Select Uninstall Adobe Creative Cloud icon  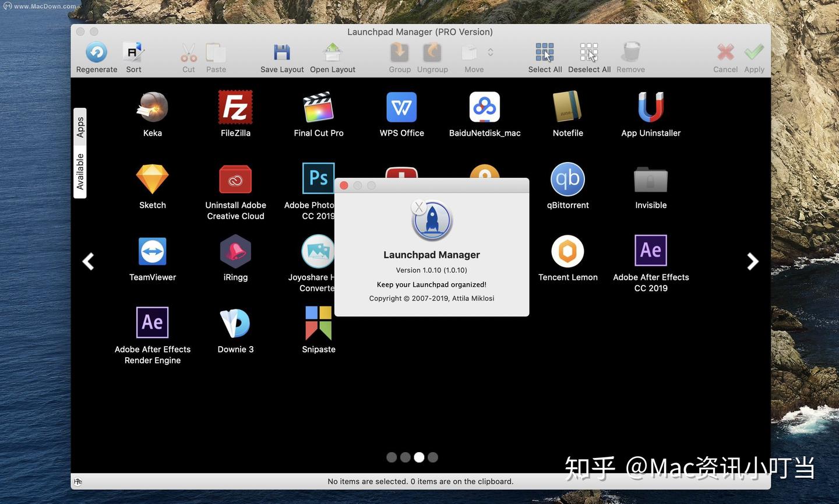pos(235,179)
